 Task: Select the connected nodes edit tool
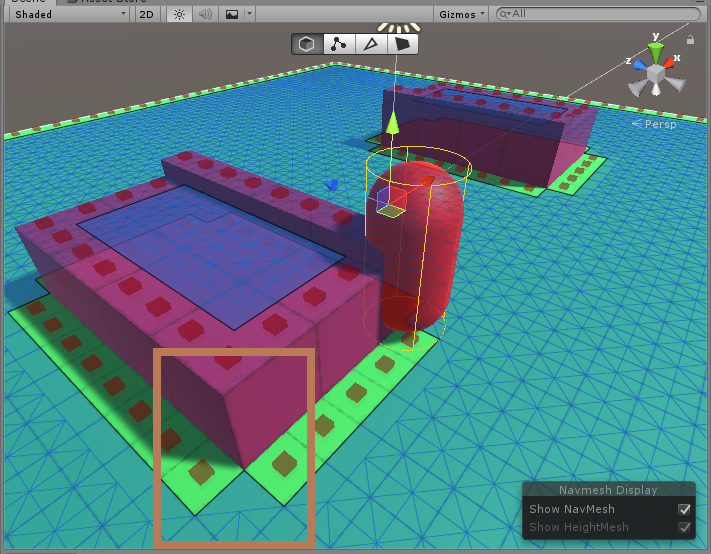(339, 44)
